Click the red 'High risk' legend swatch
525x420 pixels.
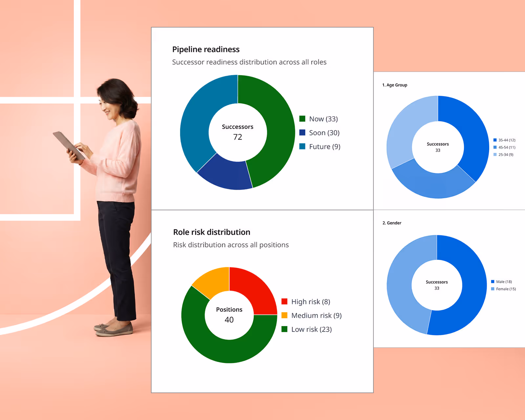[284, 302]
